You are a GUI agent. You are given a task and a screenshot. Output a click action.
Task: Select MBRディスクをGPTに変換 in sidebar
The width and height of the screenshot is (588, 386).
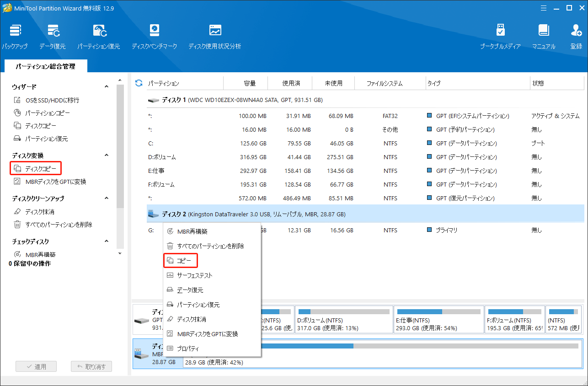click(x=50, y=182)
